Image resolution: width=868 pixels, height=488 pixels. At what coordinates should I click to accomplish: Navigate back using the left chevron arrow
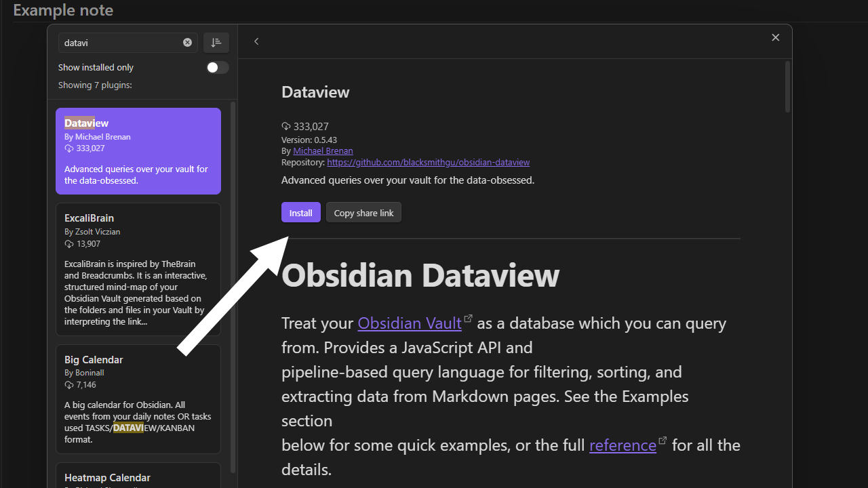[x=256, y=41]
